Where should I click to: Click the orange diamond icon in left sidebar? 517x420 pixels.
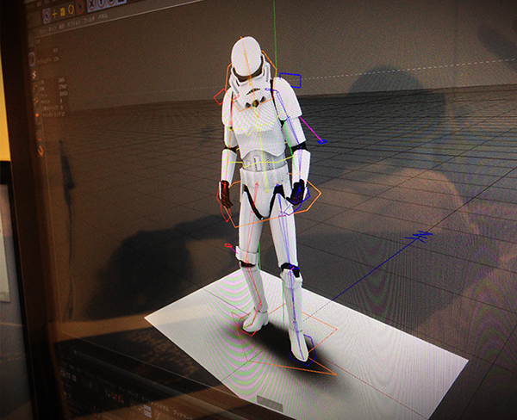[x=37, y=115]
